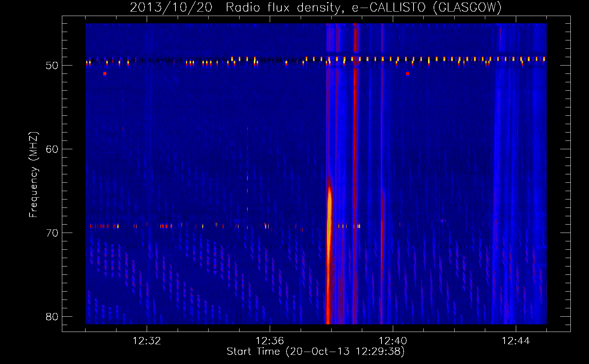The height and width of the screenshot is (364, 589).
Task: Click the 60 MHz tick label
Action: 52,149
